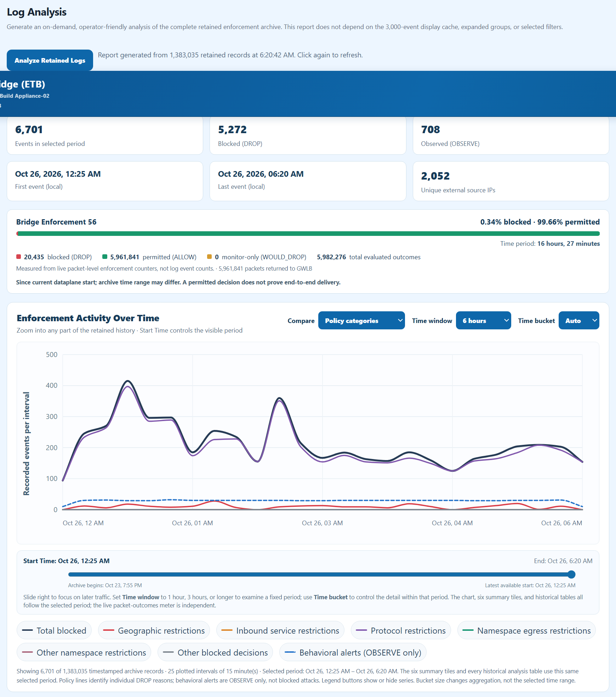The height and width of the screenshot is (697, 616).
Task: Click the Archive begins Oct 23, 7:55 PM text
Action: [x=105, y=585]
